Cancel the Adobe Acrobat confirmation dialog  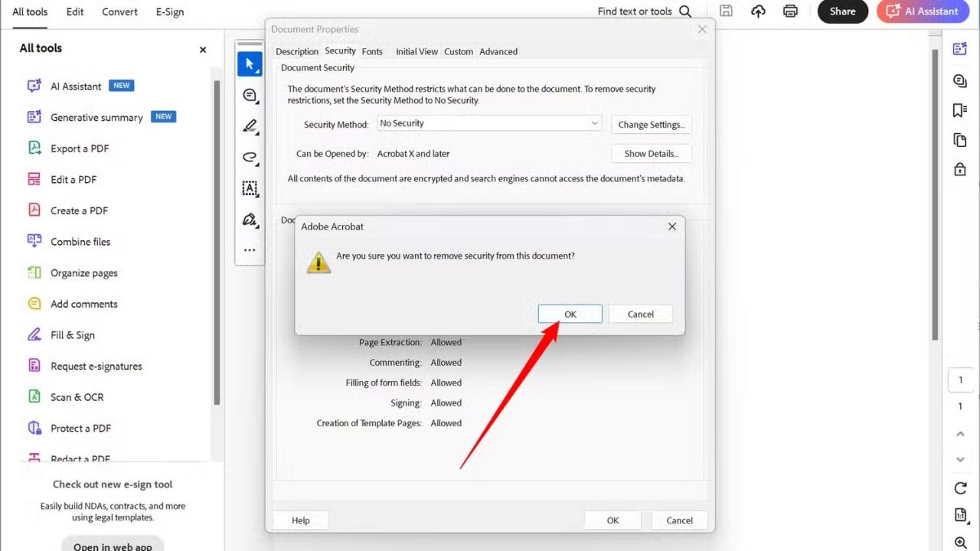click(641, 314)
